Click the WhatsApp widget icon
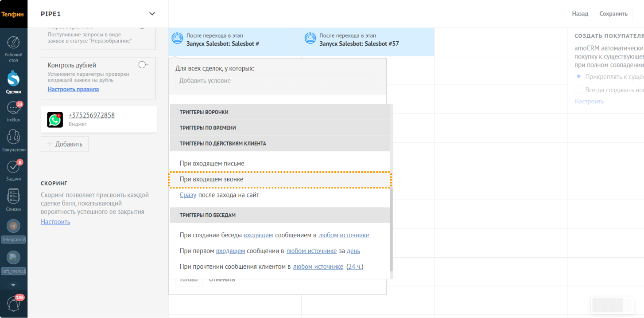The width and height of the screenshot is (644, 318). tap(55, 120)
